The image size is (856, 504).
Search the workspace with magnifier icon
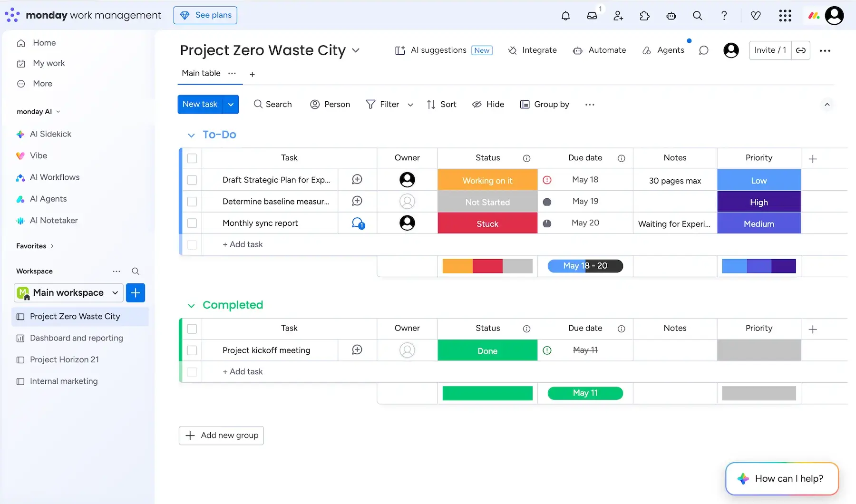(136, 271)
